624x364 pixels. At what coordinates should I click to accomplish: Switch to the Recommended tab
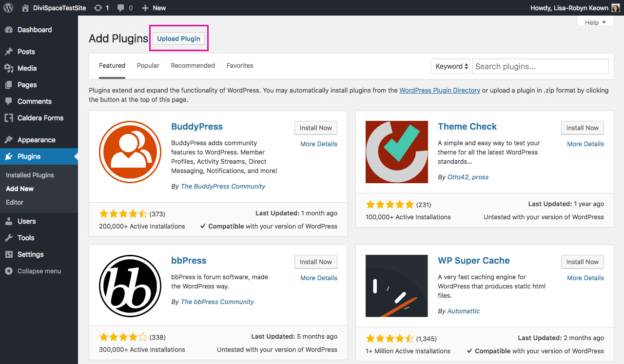193,66
